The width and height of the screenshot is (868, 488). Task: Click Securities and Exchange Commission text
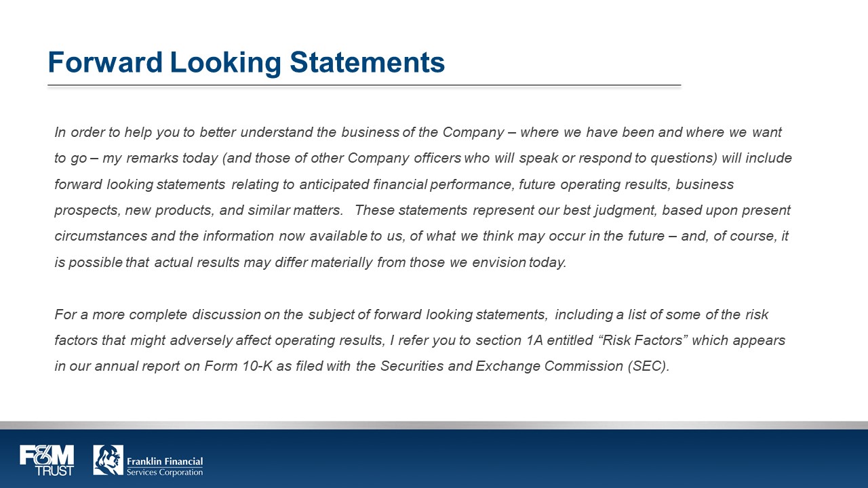(x=500, y=366)
